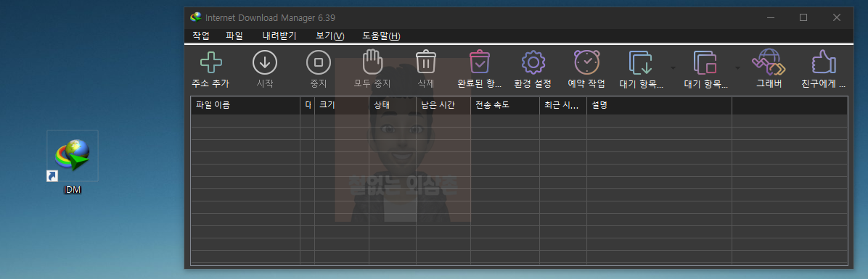Image resolution: width=868 pixels, height=279 pixels.
Task: Click the Tell a Friend thumbs-up icon
Action: coord(823,62)
